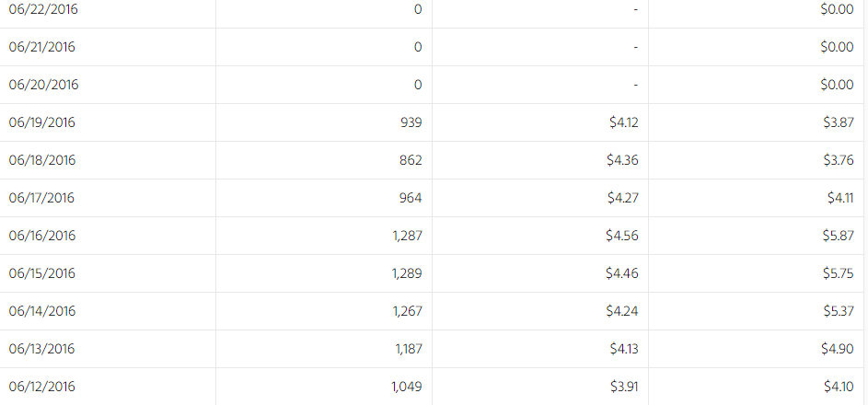The image size is (868, 405).
Task: Select the 06/19/2016 date entry
Action: point(42,122)
